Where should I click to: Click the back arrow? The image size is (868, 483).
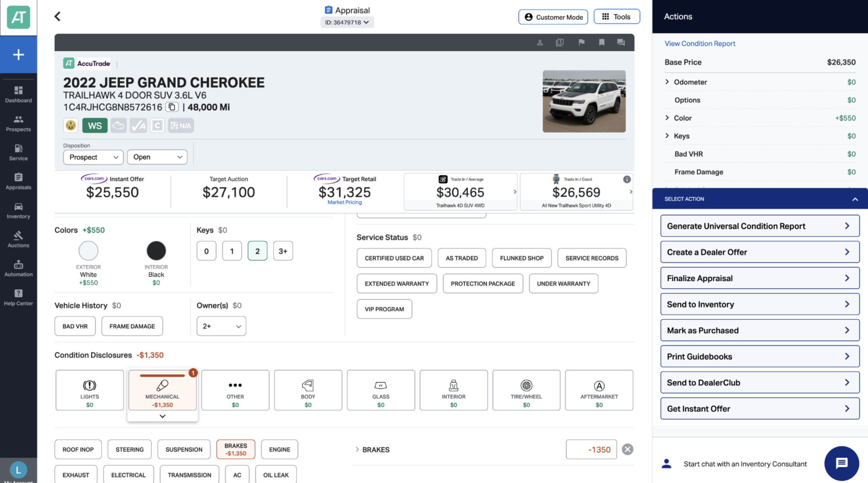[x=57, y=16]
